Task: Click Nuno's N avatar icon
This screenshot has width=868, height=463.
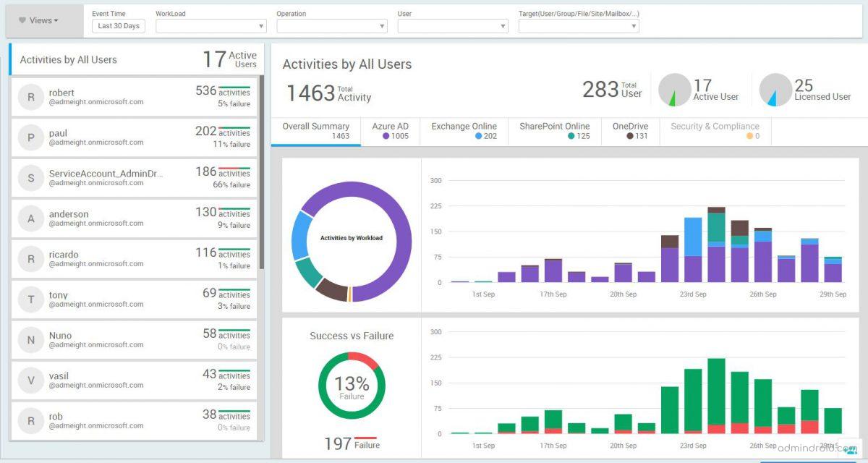Action: (30, 340)
